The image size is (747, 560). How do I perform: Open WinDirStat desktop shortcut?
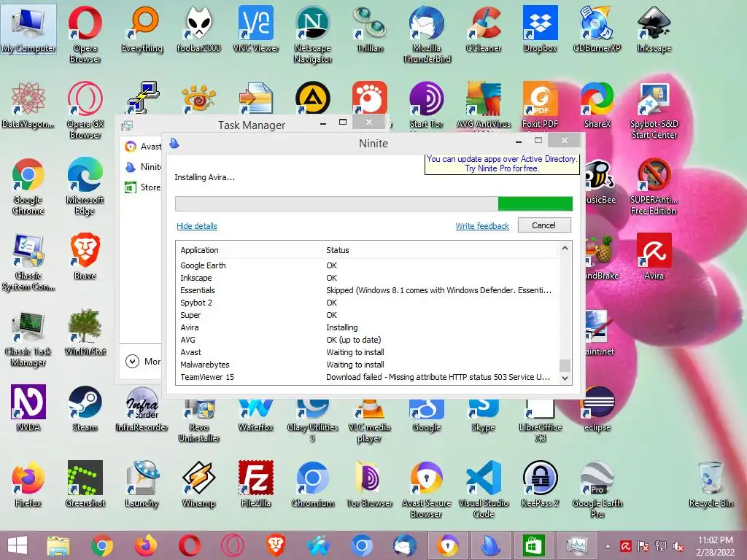tap(85, 332)
